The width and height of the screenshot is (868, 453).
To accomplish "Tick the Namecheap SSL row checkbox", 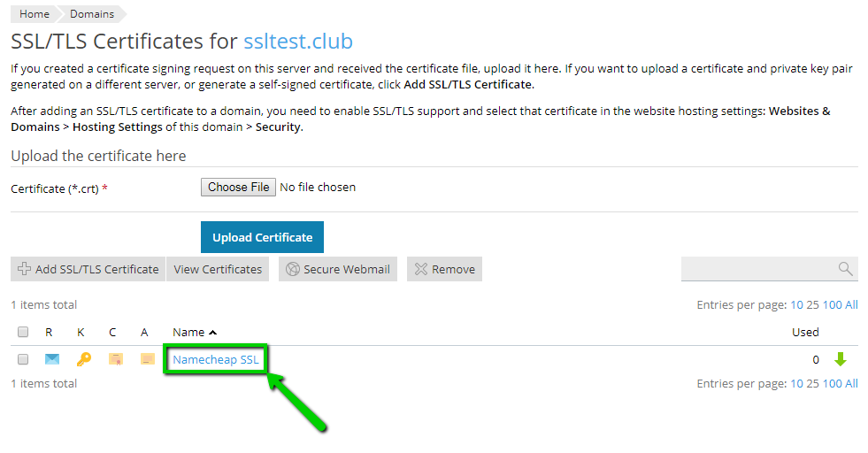I will coord(24,360).
